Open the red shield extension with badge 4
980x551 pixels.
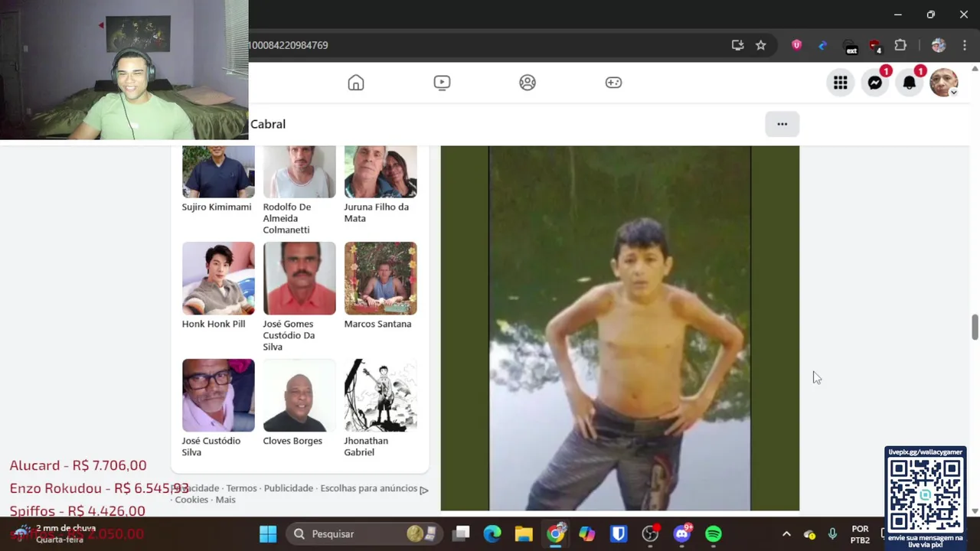click(875, 45)
